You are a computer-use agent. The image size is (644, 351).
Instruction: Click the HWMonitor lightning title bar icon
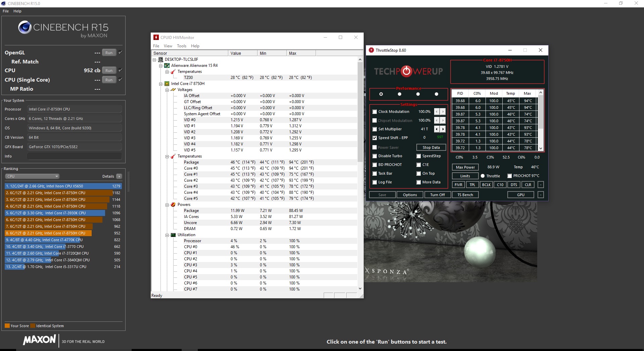(156, 37)
